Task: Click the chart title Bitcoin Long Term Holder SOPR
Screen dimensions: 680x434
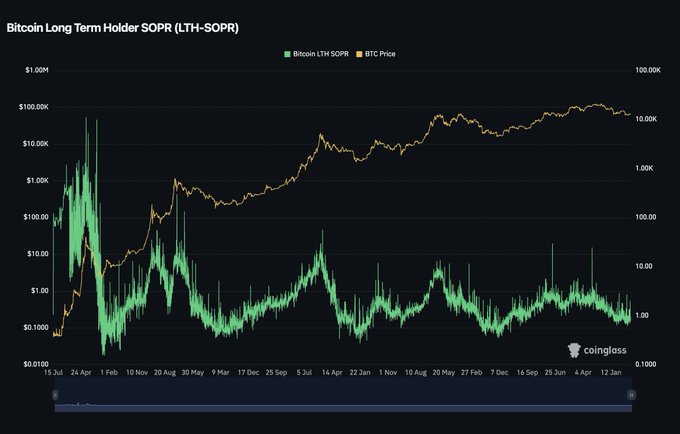Action: [x=123, y=28]
